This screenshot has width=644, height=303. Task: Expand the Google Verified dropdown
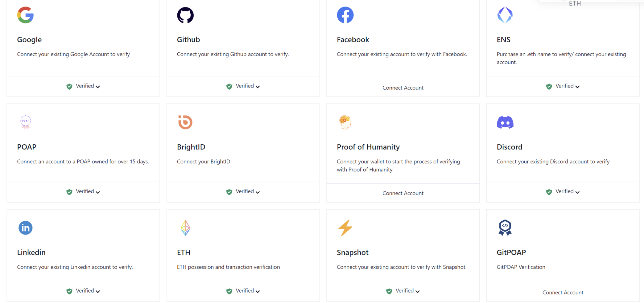pyautogui.click(x=98, y=87)
